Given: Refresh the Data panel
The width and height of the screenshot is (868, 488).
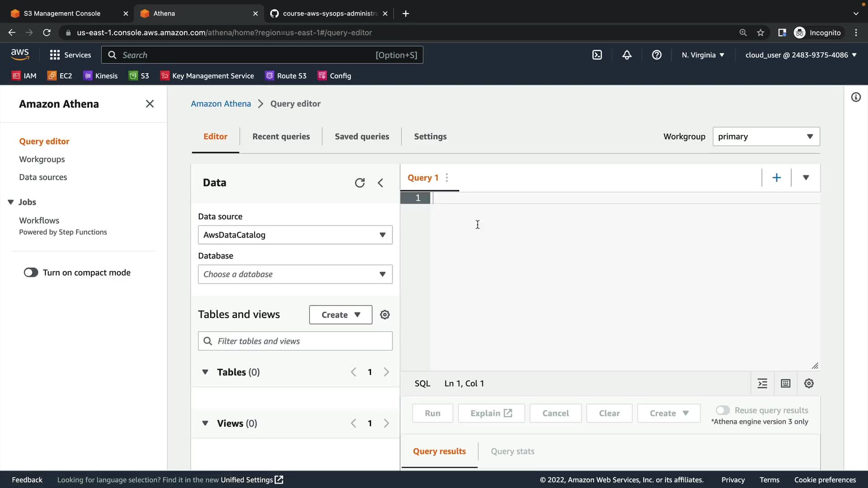Looking at the screenshot, I should point(359,183).
